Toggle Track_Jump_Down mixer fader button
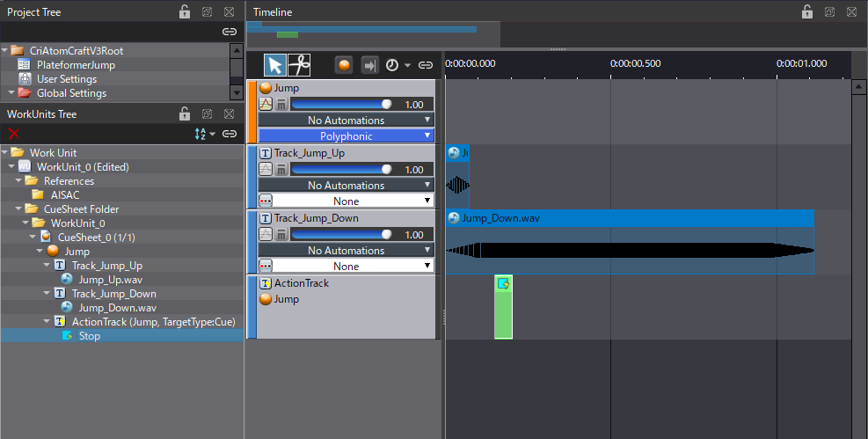868x439 pixels. pyautogui.click(x=281, y=234)
